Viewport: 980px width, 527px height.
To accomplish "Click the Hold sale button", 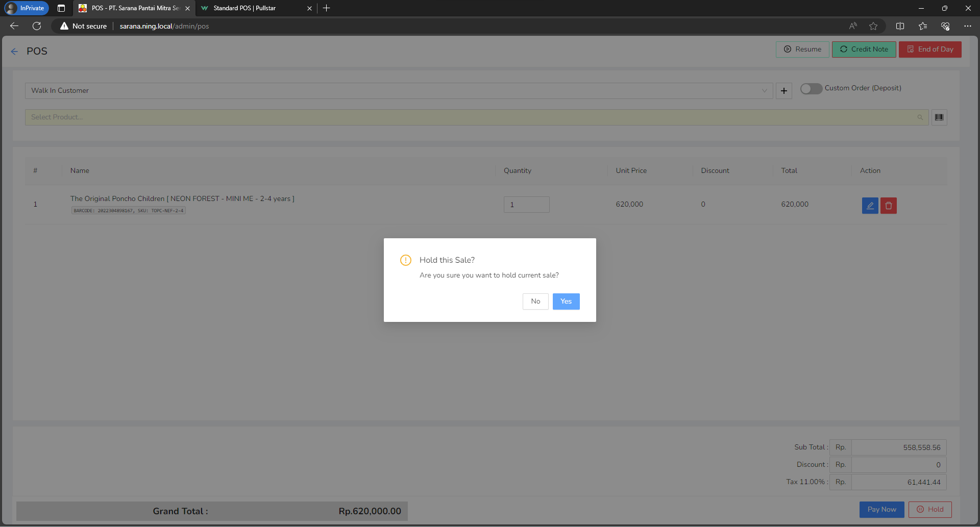I will (x=930, y=510).
